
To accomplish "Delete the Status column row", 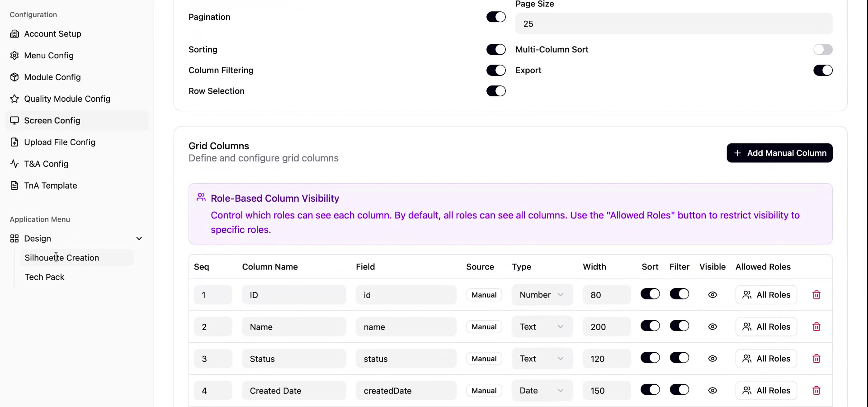I will coord(816,359).
